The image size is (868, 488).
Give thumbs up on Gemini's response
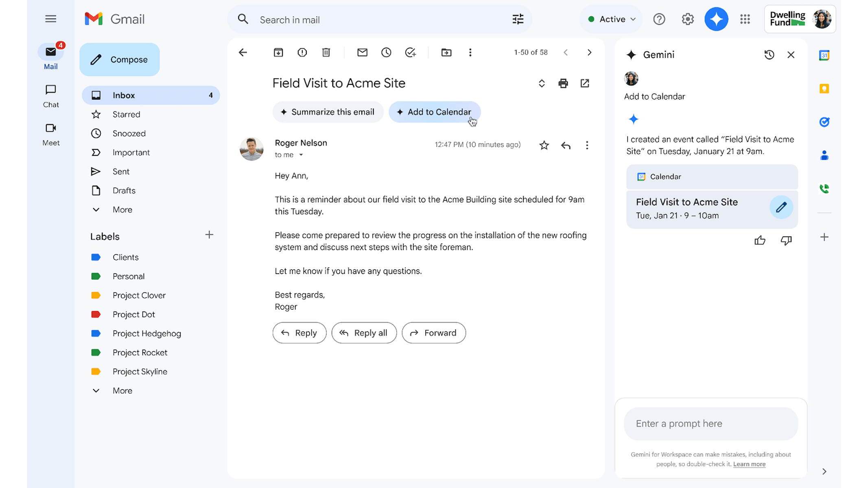coord(760,240)
